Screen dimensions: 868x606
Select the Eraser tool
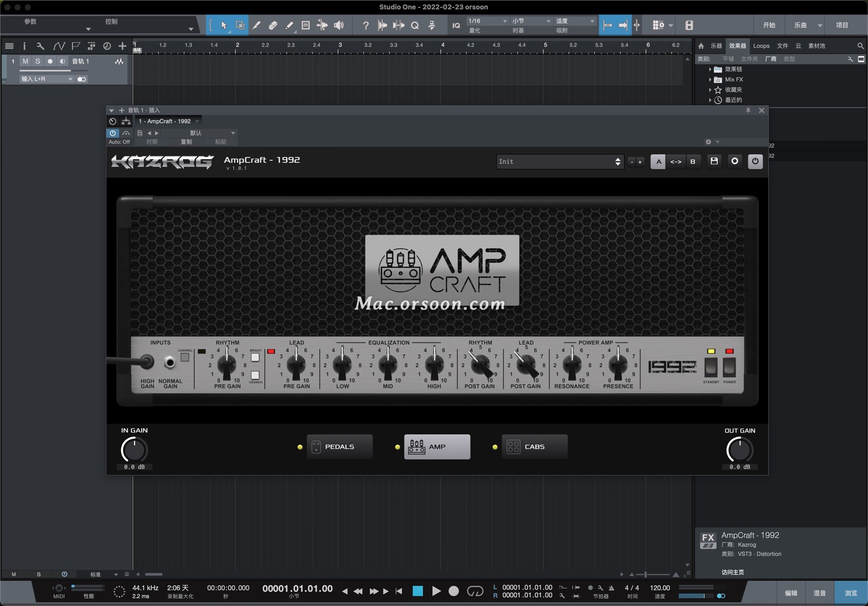[273, 25]
